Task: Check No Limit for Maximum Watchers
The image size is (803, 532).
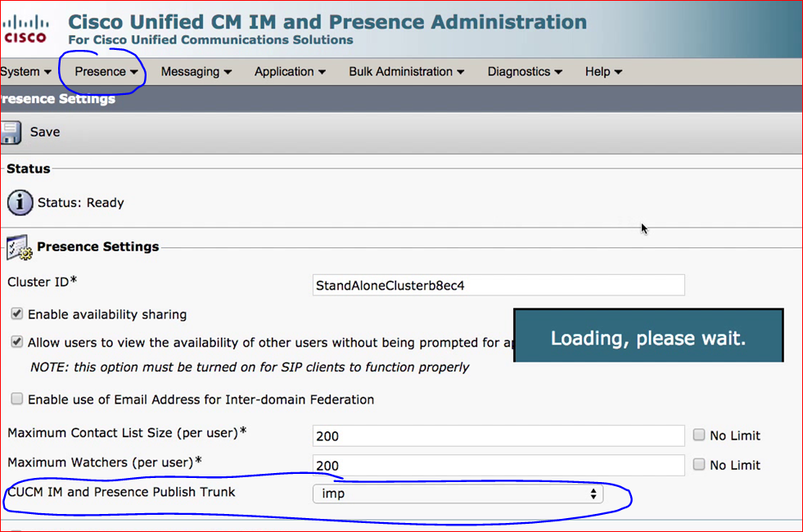Action: 699,464
